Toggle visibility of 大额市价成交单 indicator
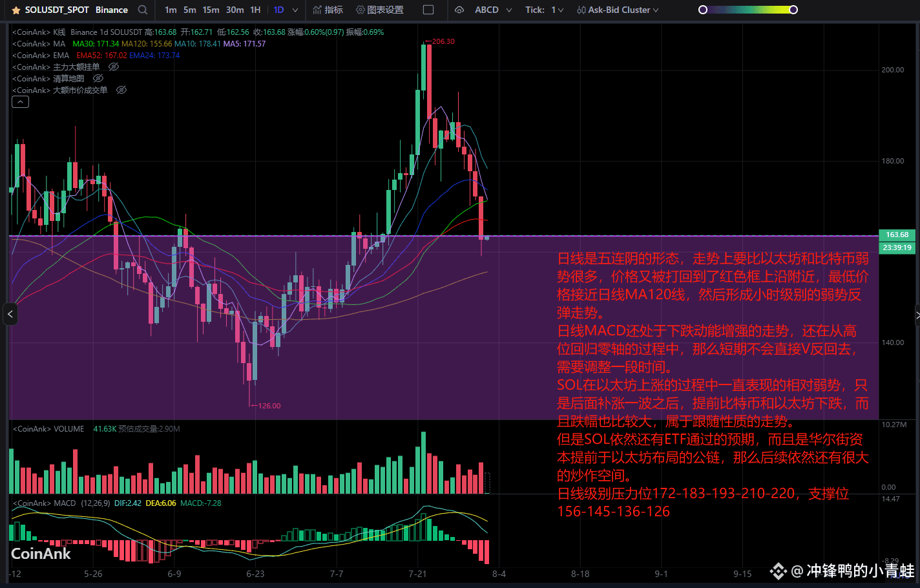 (121, 90)
